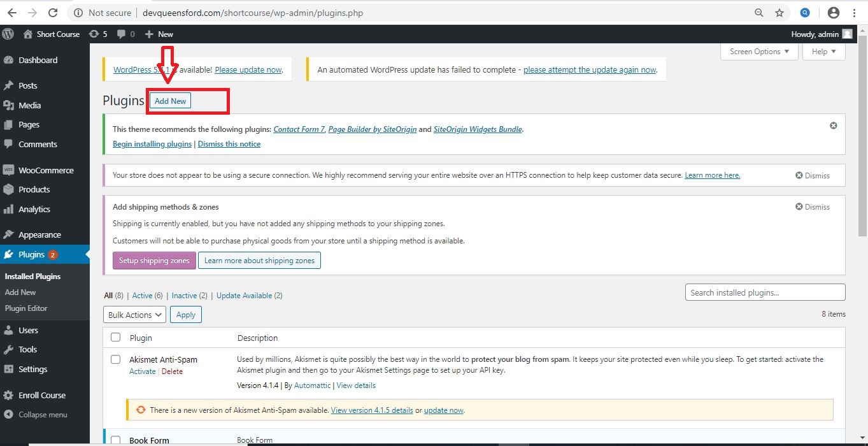The height and width of the screenshot is (446, 868).
Task: Filter plugins by Active (6)
Action: tap(147, 296)
